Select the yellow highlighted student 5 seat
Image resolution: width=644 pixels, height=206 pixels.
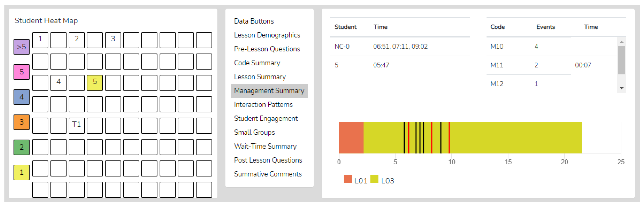[x=95, y=83]
